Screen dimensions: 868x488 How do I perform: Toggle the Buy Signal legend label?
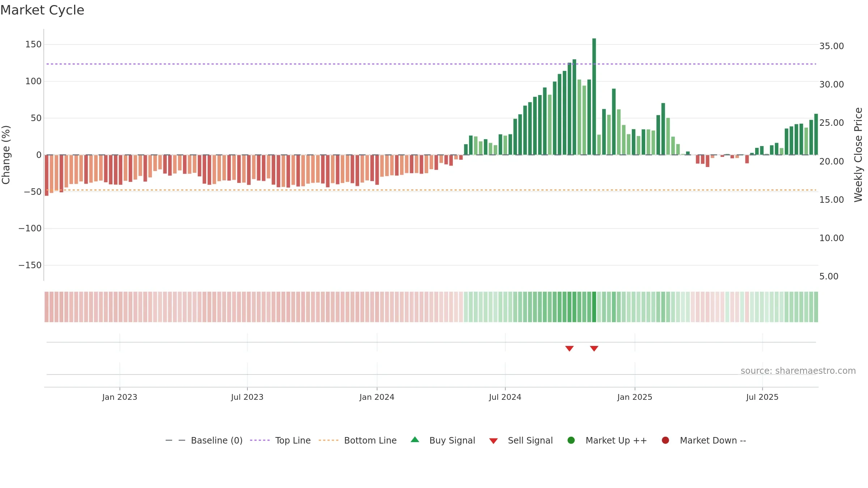pos(452,441)
